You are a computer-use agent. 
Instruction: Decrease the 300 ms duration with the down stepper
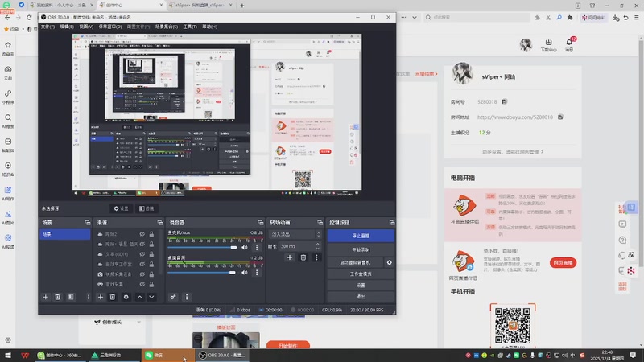click(x=317, y=249)
